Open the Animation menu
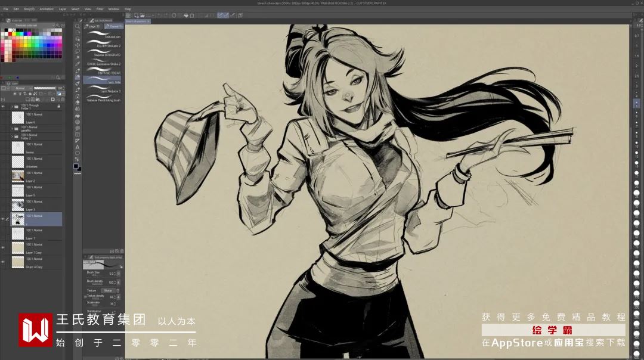 click(x=47, y=8)
